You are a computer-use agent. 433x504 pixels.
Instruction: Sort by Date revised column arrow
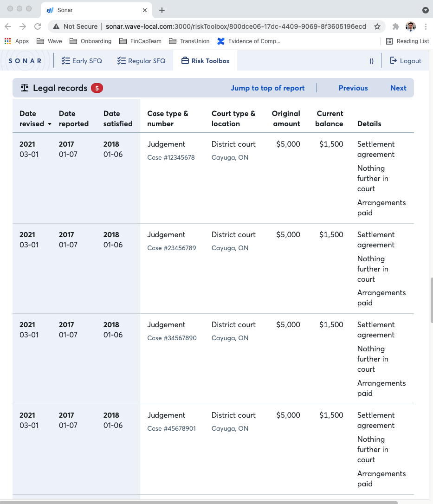click(50, 124)
